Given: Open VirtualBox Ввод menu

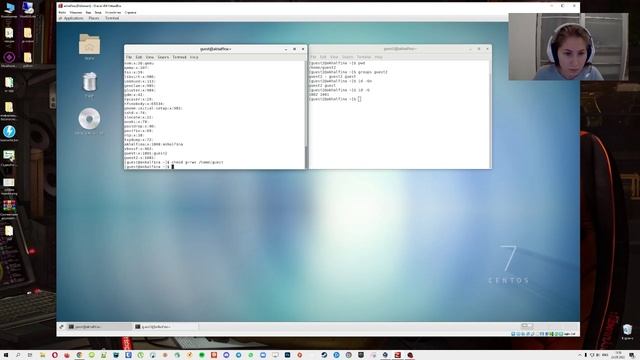Looking at the screenshot, I should 98,12.
